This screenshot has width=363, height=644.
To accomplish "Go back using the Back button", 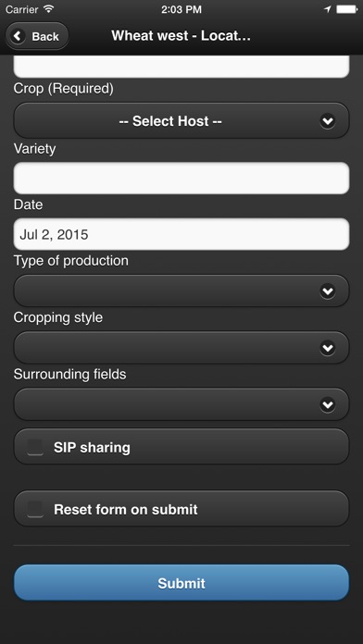I will pos(37,36).
